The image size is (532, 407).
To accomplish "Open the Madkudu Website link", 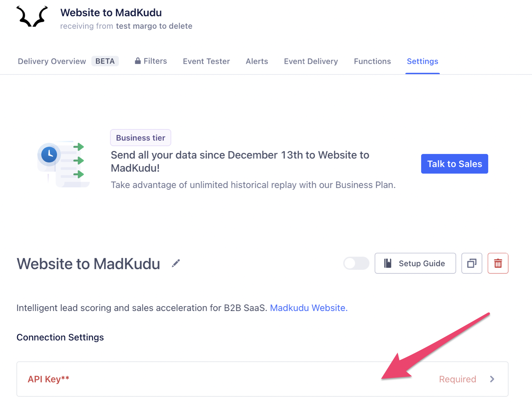I will point(309,308).
